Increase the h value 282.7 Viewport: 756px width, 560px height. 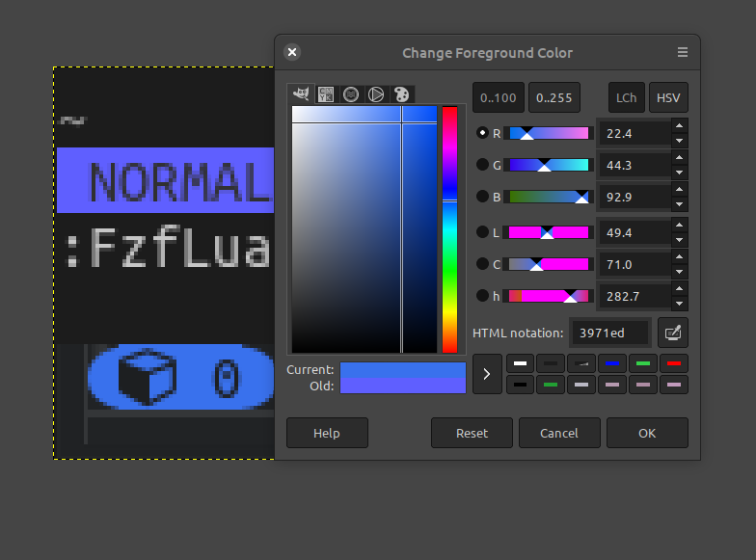(x=679, y=289)
